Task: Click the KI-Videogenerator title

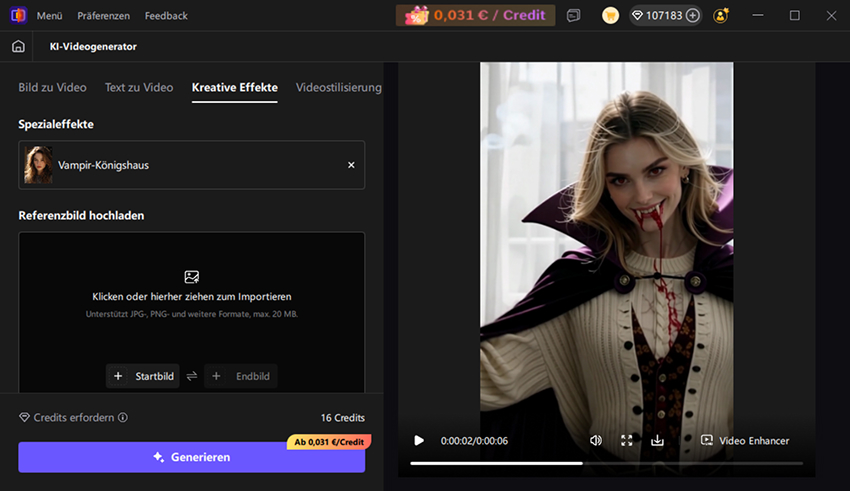Action: pyautogui.click(x=93, y=47)
